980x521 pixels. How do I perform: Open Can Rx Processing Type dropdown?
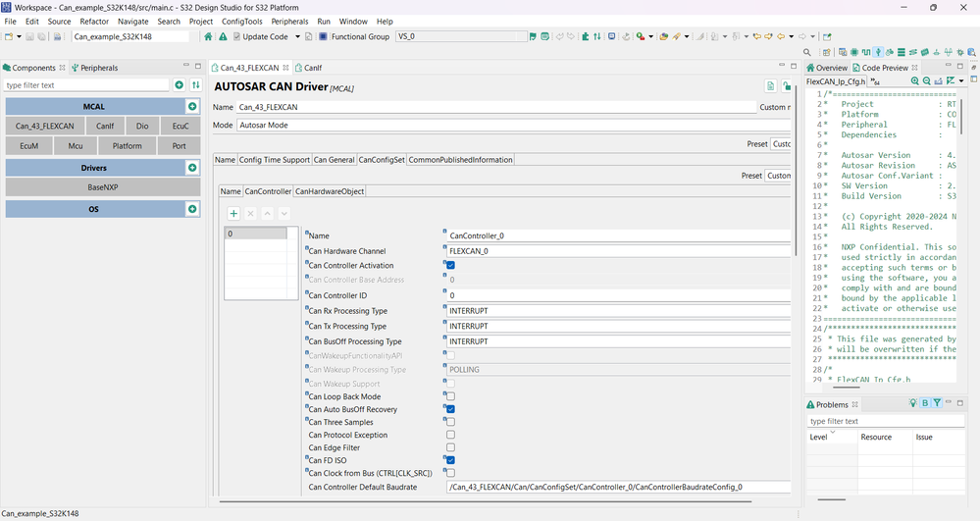pyautogui.click(x=619, y=311)
